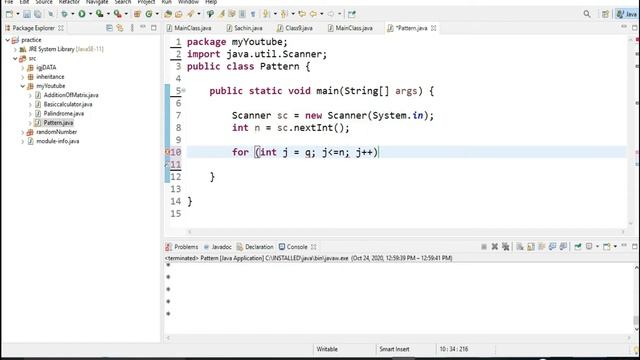Screen dimensions: 640x360
Task: Click the Debug bug icon
Action: coord(64,14)
